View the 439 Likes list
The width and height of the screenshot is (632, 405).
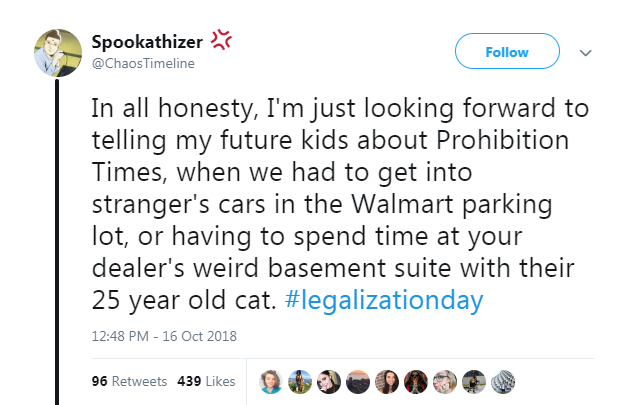206,381
